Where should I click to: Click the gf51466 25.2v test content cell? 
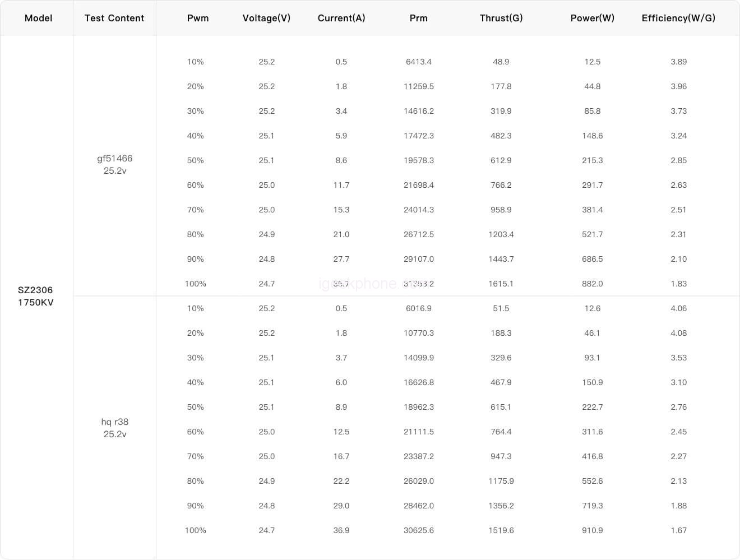pos(115,164)
